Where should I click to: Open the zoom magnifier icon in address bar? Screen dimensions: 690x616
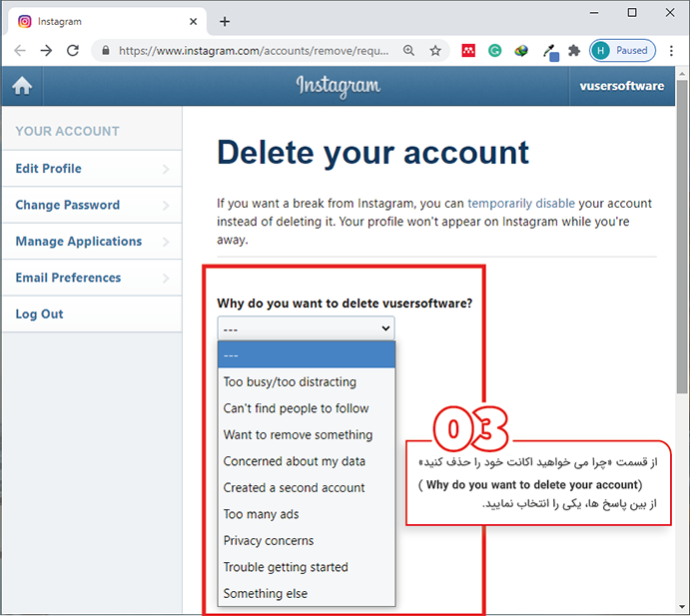click(x=408, y=51)
